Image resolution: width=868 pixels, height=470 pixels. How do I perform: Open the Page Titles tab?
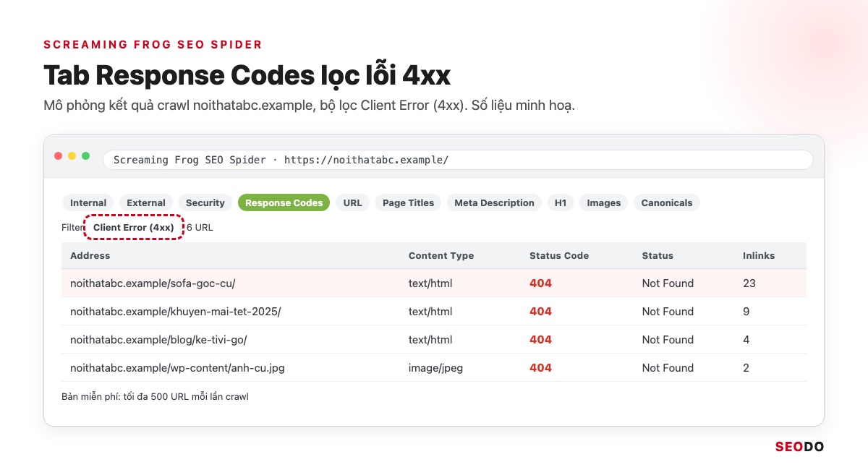point(409,202)
